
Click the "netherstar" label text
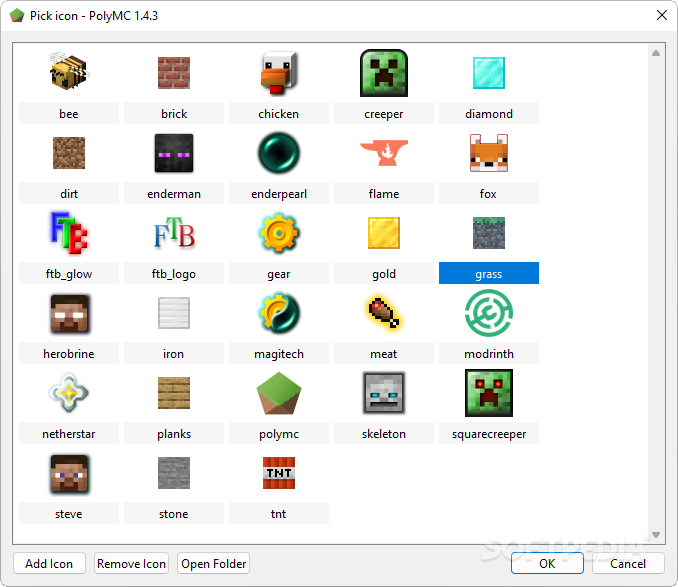click(69, 434)
